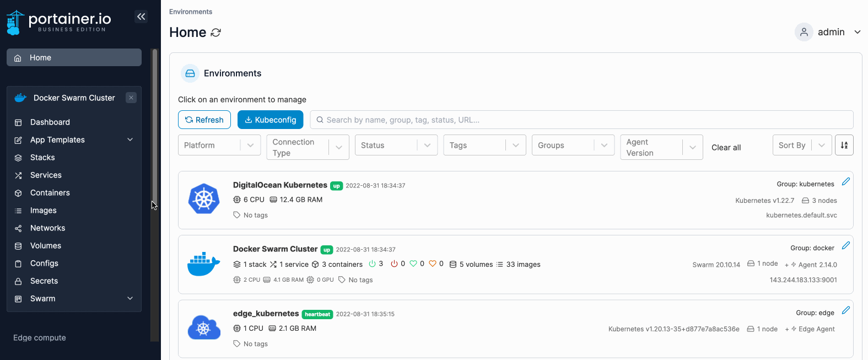Open the Platform filter dropdown
Image resolution: width=868 pixels, height=360 pixels.
[x=219, y=145]
